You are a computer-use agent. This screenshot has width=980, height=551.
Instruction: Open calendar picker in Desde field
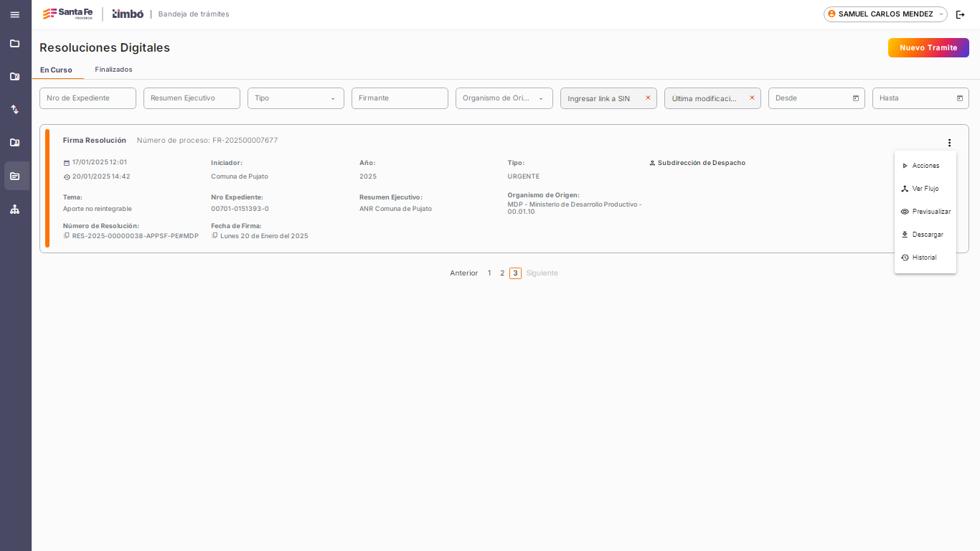tap(855, 98)
